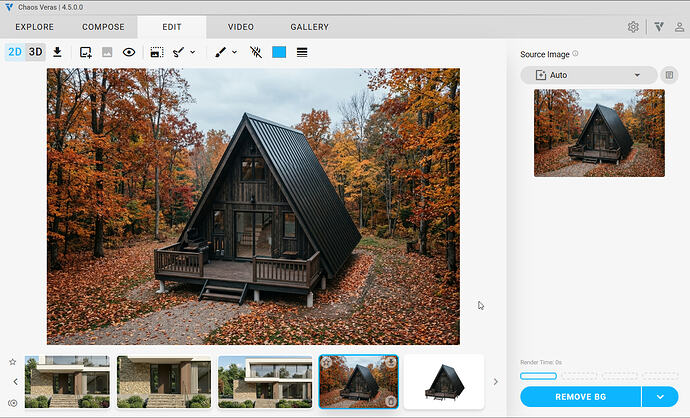Open the GALLERY tab
Screen dimensions: 690x418
309,27
